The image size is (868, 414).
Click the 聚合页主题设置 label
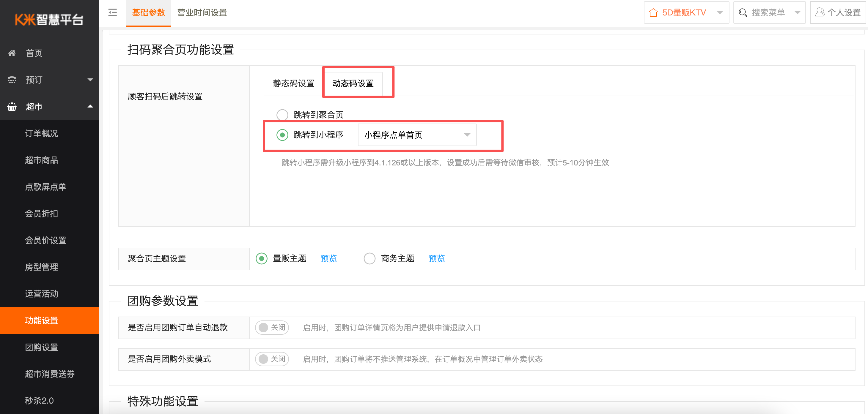coord(157,258)
